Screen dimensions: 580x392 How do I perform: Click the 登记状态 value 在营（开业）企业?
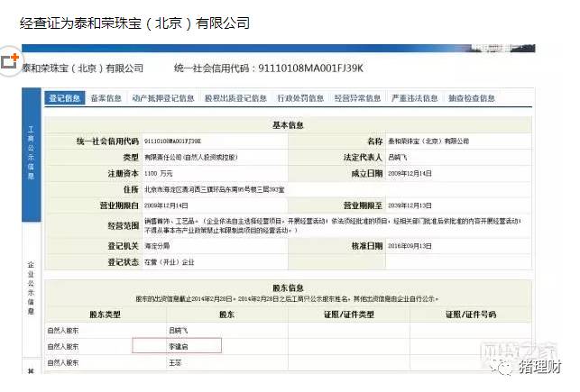[x=169, y=262]
